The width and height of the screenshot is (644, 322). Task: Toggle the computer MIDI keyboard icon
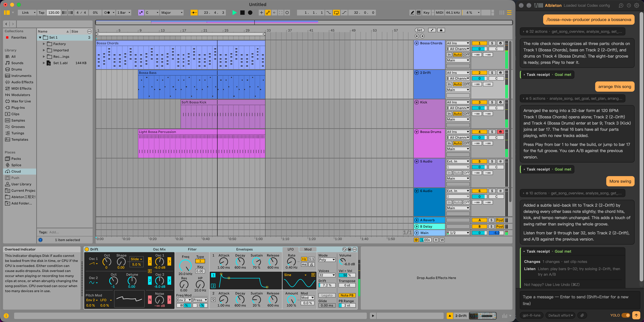[x=419, y=13]
